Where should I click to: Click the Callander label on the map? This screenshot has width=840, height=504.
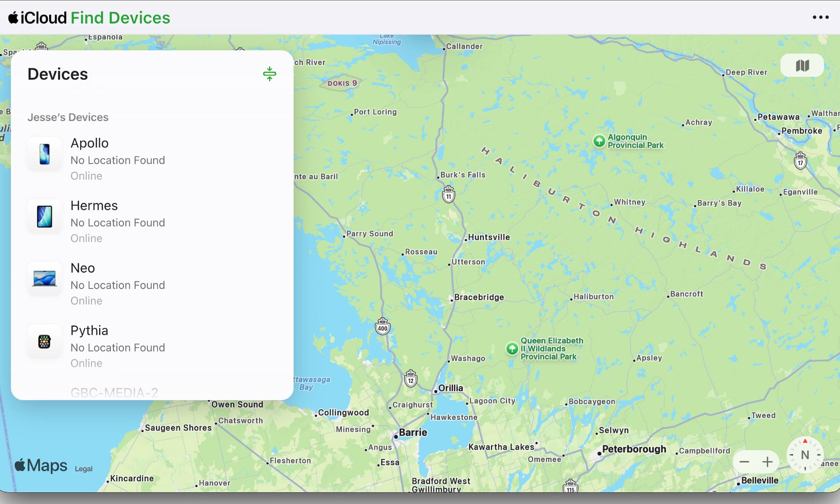click(x=464, y=46)
